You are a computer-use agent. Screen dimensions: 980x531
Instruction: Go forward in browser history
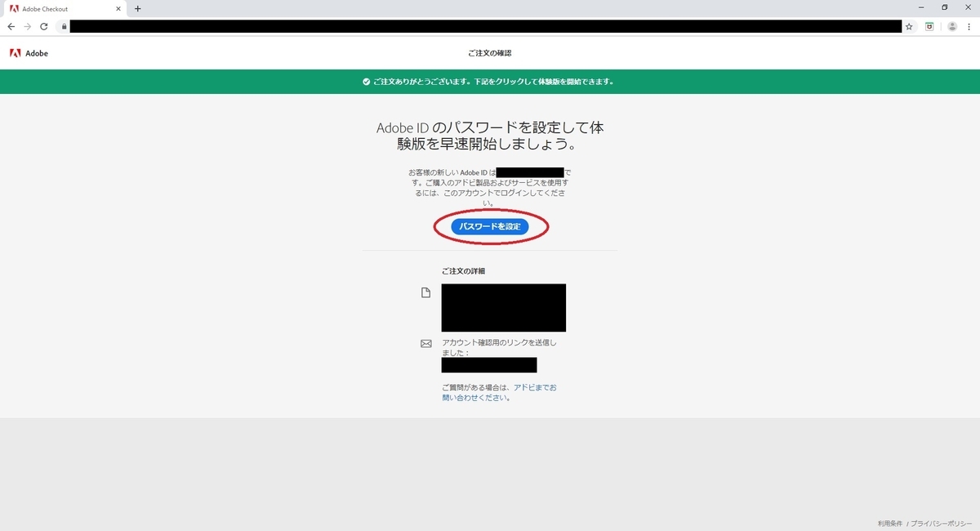27,26
